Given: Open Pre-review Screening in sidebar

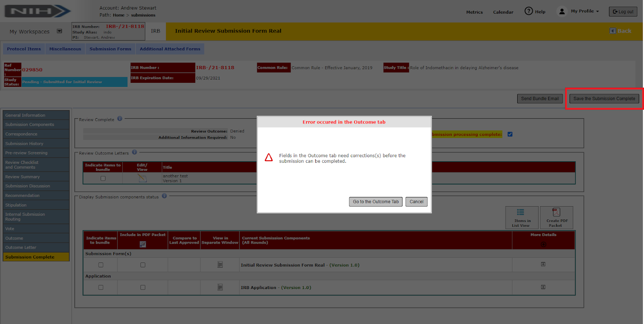Looking at the screenshot, I should click(x=36, y=153).
